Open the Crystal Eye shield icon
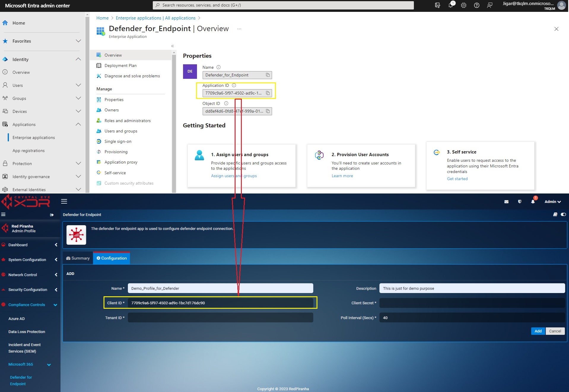 point(519,201)
